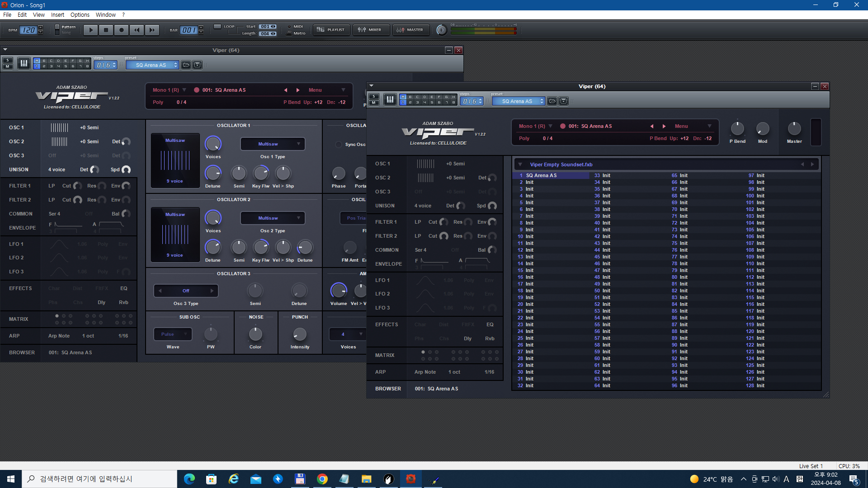This screenshot has width=868, height=488.
Task: Open the Master window
Action: (410, 30)
